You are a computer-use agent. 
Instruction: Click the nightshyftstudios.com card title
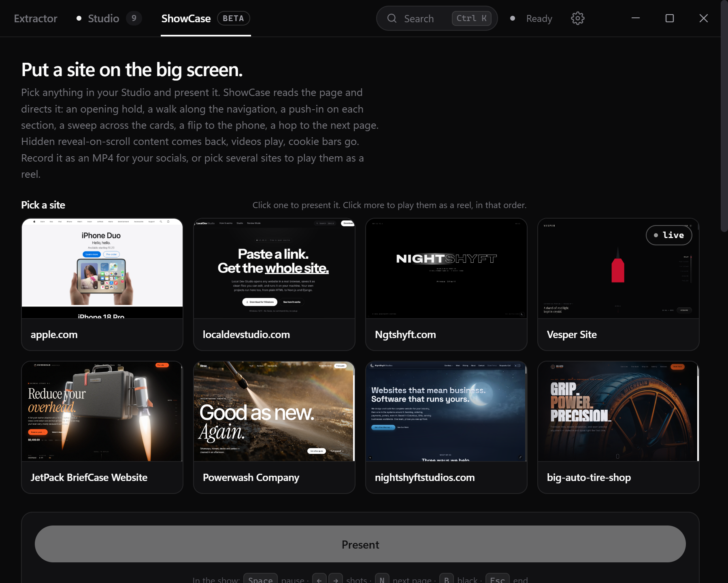click(425, 478)
